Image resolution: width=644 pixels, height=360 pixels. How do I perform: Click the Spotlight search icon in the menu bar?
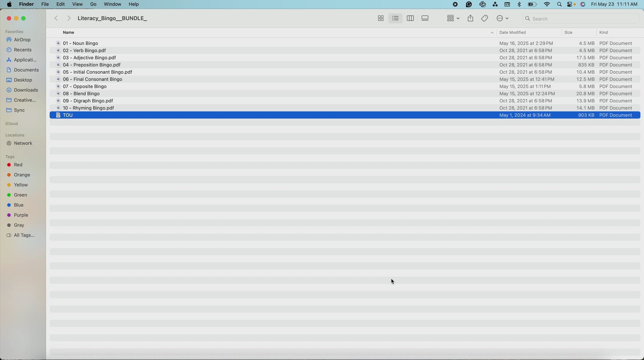[x=559, y=4]
